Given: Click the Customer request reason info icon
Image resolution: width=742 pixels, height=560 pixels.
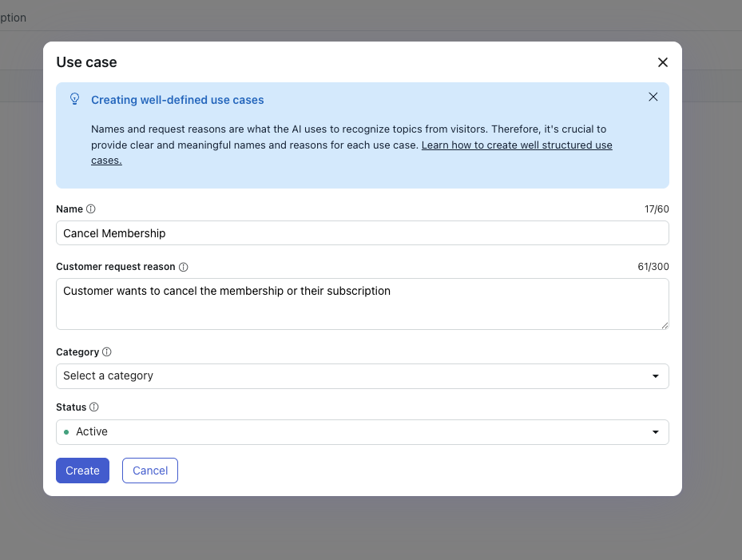Looking at the screenshot, I should pyautogui.click(x=184, y=267).
